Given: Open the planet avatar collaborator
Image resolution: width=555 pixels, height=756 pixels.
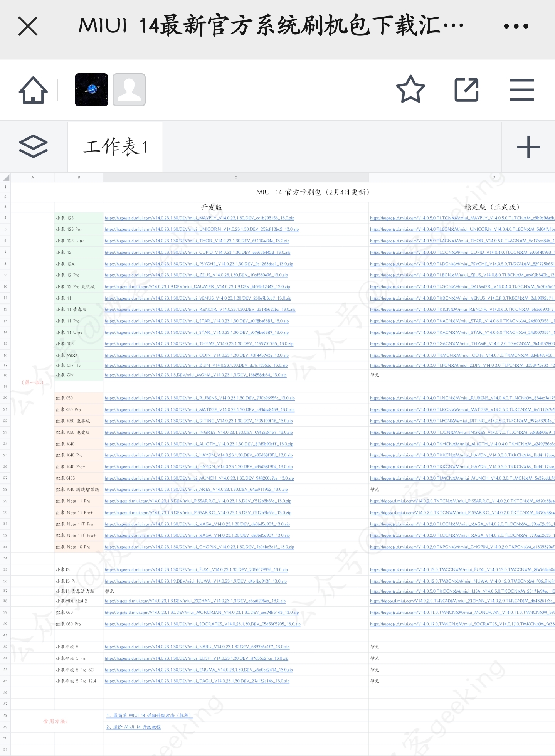Looking at the screenshot, I should [x=91, y=90].
